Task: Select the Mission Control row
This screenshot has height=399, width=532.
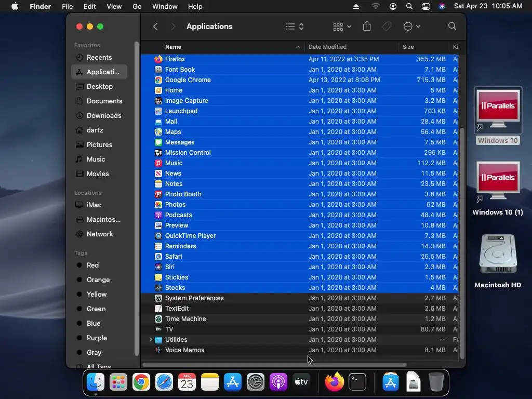Action: (300, 152)
